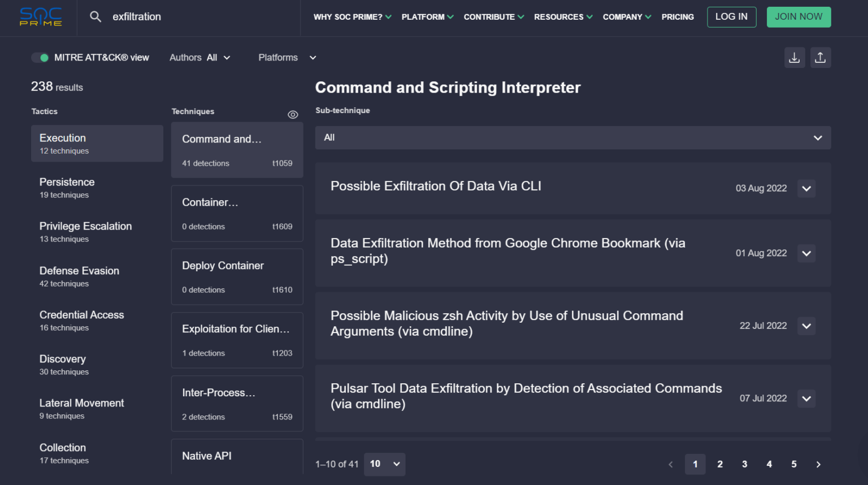Click the SOC Prime logo
Screen dimensions: 868x485
(41, 17)
